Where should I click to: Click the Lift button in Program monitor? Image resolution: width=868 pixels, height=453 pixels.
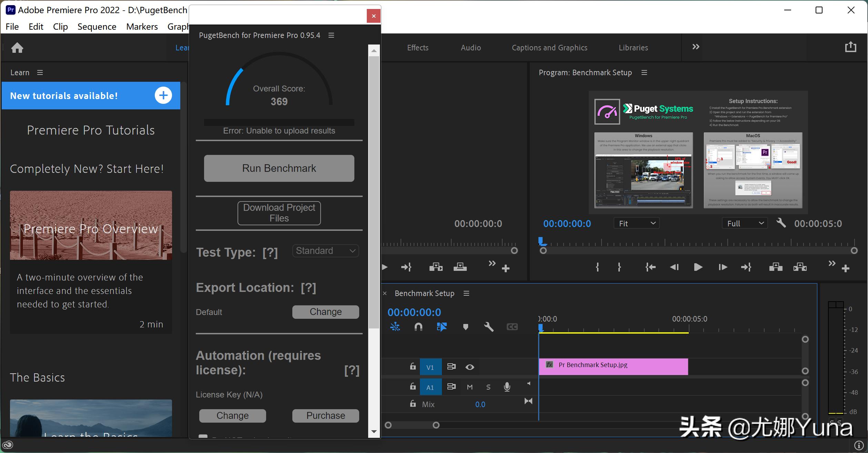pyautogui.click(x=775, y=267)
